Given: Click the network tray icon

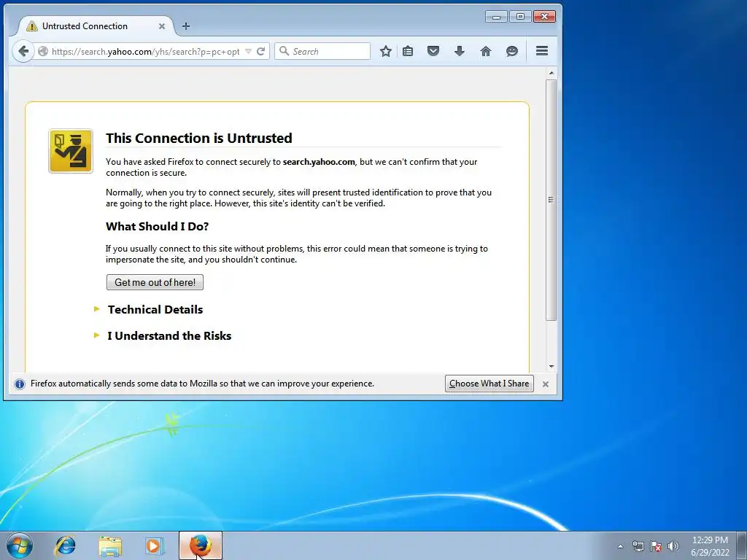Looking at the screenshot, I should [638, 546].
